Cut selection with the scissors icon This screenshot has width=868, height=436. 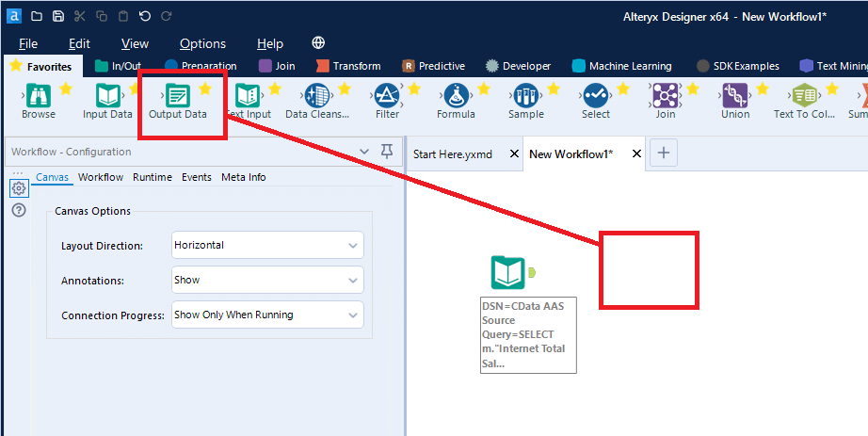coord(80,16)
